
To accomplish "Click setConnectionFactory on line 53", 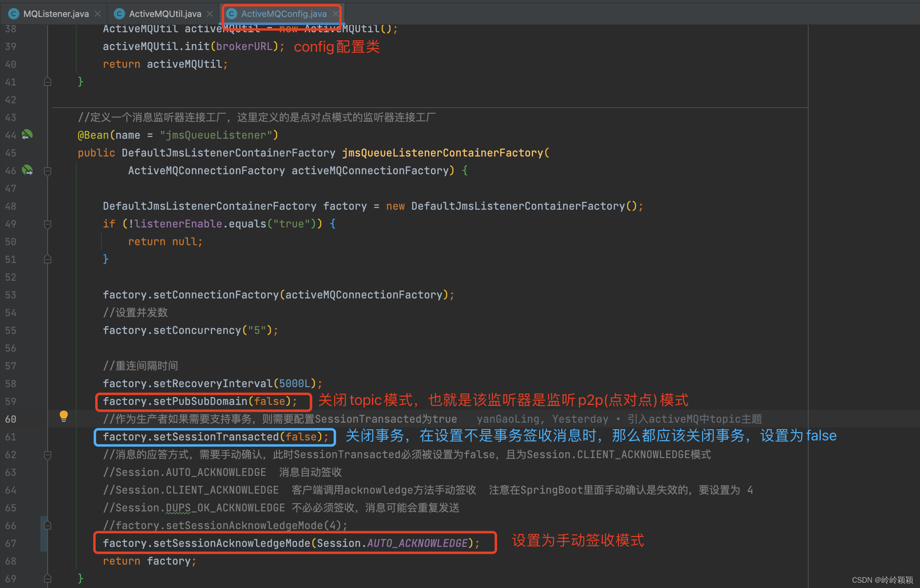I will (216, 295).
